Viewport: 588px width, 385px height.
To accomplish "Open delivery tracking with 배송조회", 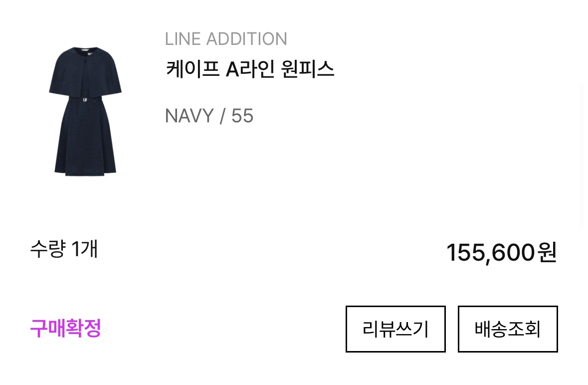I will click(508, 329).
